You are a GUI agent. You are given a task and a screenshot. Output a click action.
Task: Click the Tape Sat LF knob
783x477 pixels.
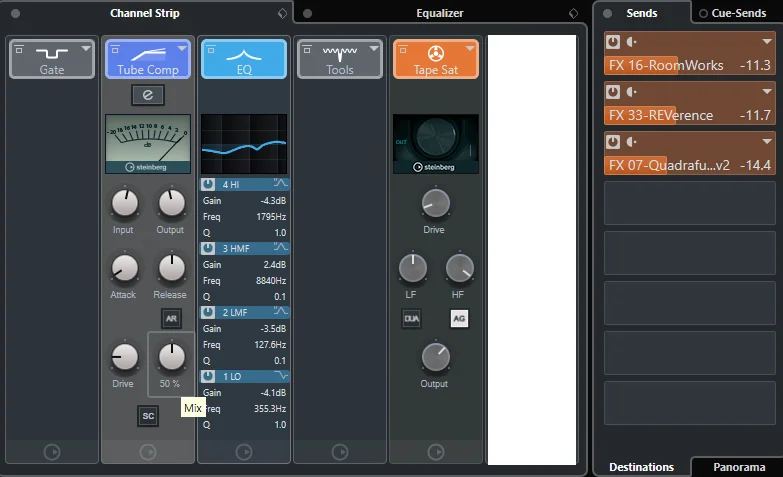412,268
